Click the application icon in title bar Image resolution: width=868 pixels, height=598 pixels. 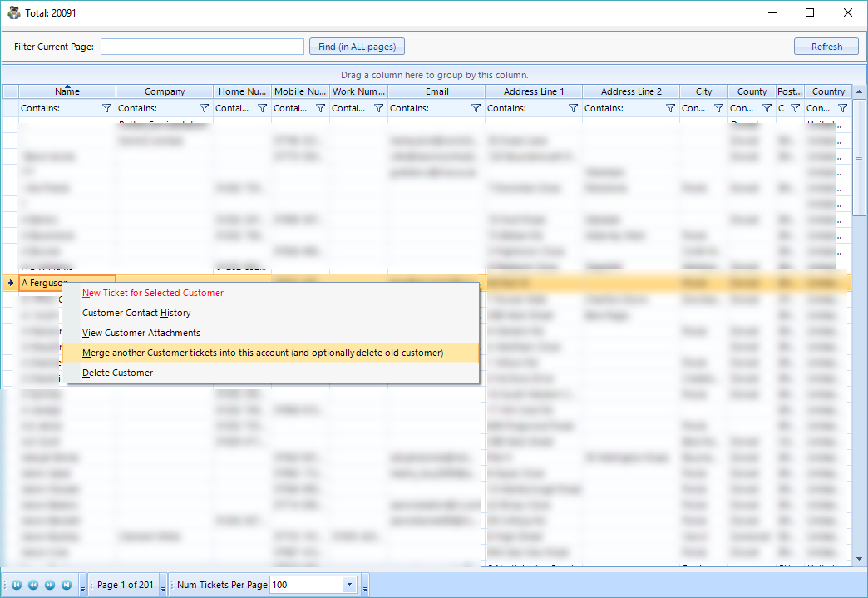coord(14,12)
